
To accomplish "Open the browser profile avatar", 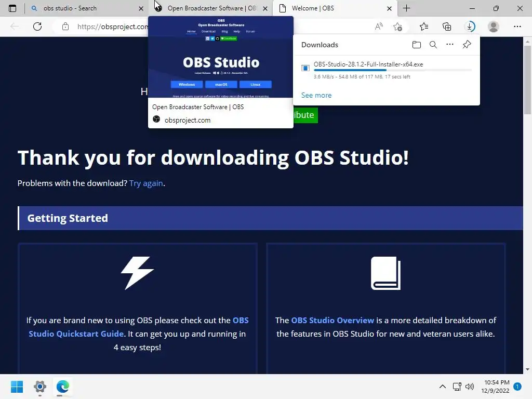I will pyautogui.click(x=494, y=26).
